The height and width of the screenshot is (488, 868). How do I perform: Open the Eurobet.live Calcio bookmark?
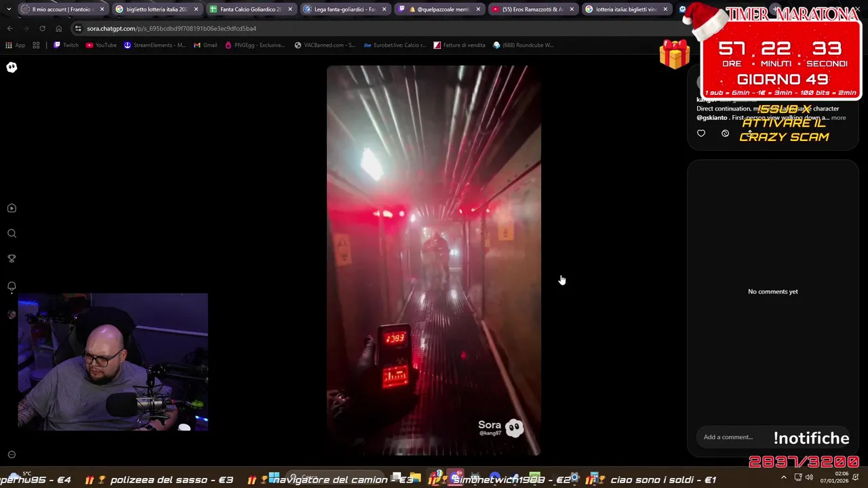pos(395,45)
